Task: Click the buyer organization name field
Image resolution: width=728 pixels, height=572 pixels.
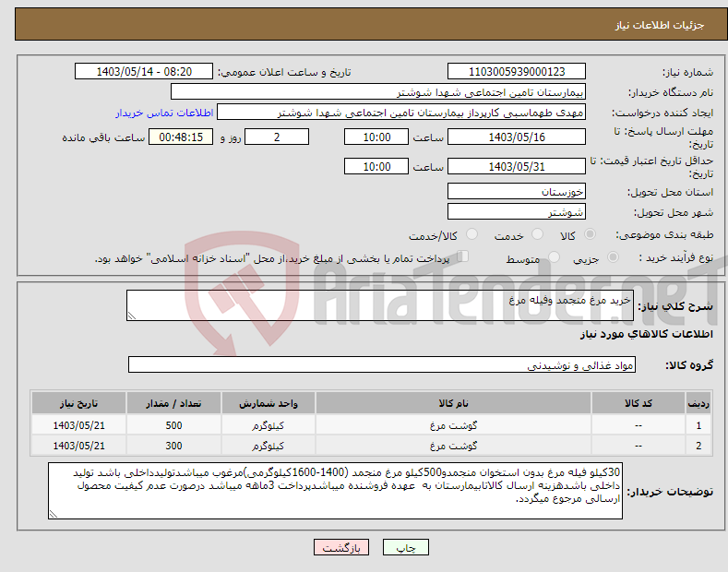Action: [x=378, y=92]
